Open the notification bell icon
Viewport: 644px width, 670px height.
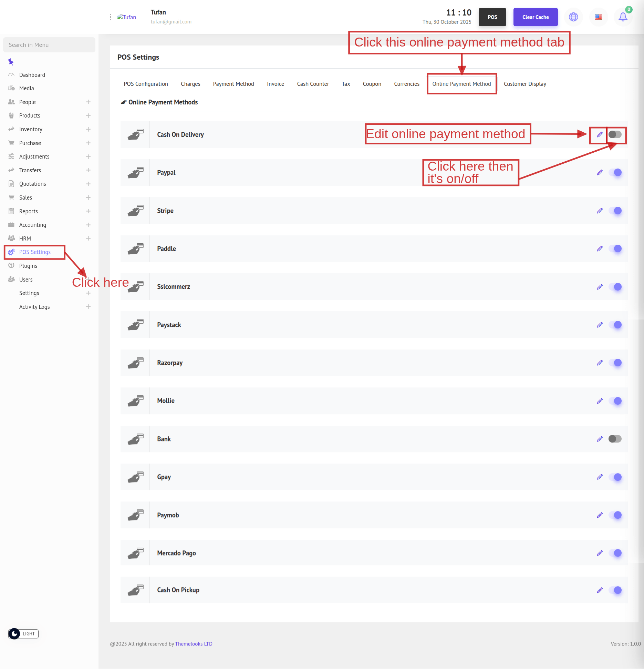coord(623,17)
